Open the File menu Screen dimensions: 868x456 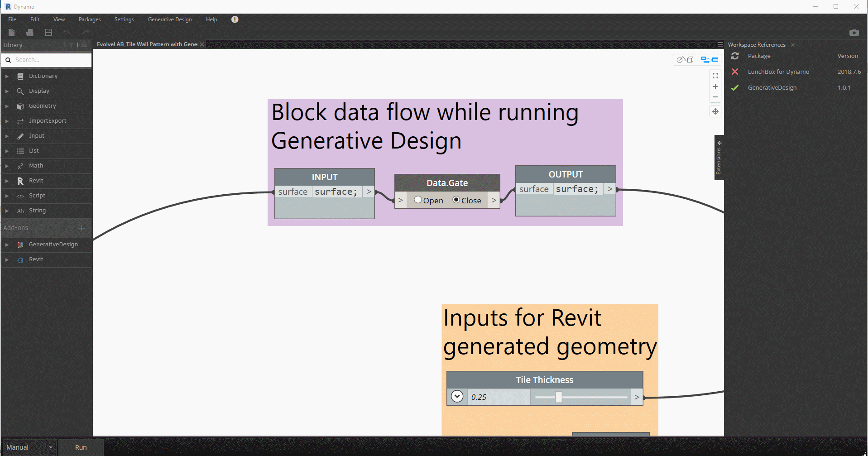click(x=12, y=19)
